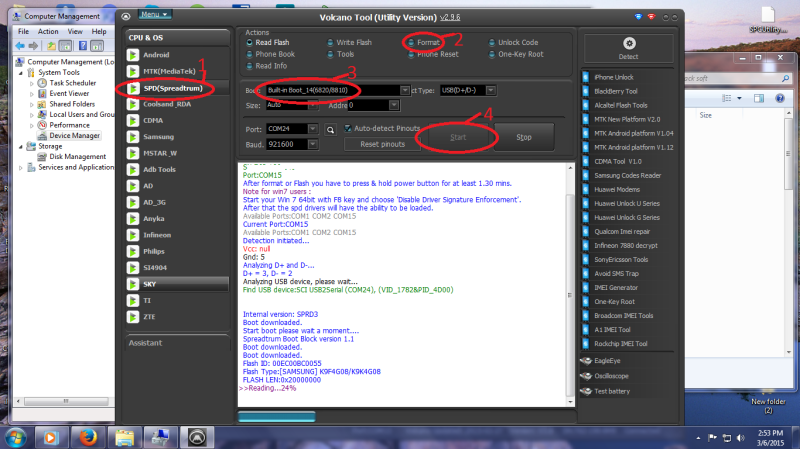Open the Baud rate dropdown

(x=313, y=144)
